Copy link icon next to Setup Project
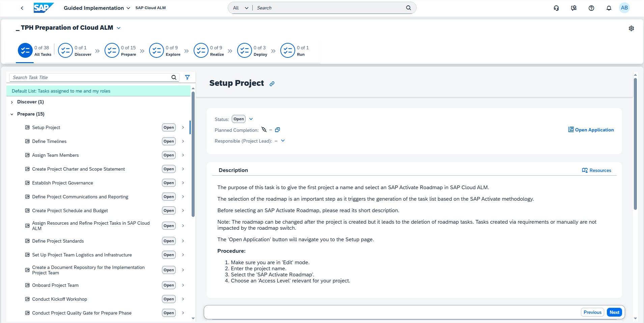Image resolution: width=644 pixels, height=323 pixels. click(272, 84)
